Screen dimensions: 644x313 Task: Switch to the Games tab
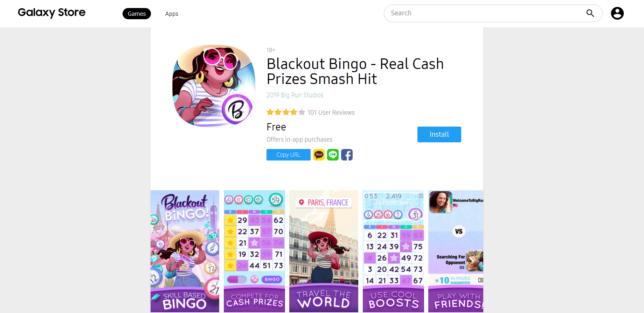pos(137,14)
